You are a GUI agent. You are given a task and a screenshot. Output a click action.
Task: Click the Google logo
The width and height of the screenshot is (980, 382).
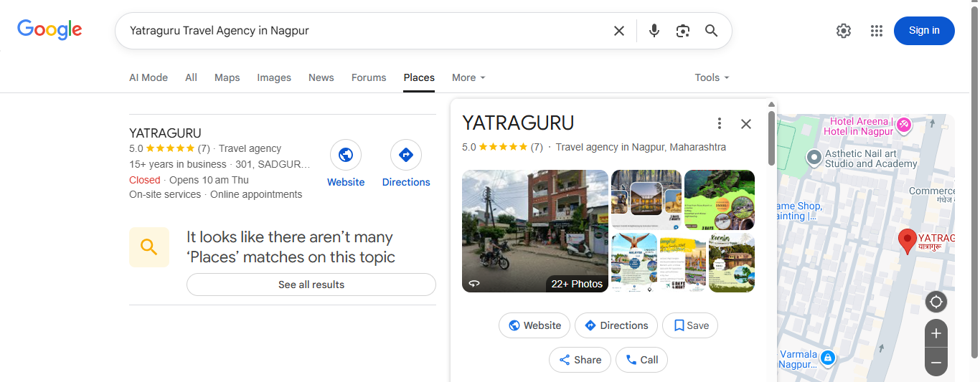[50, 30]
